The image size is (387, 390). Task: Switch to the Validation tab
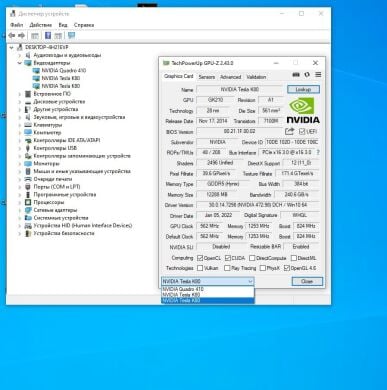coord(256,77)
